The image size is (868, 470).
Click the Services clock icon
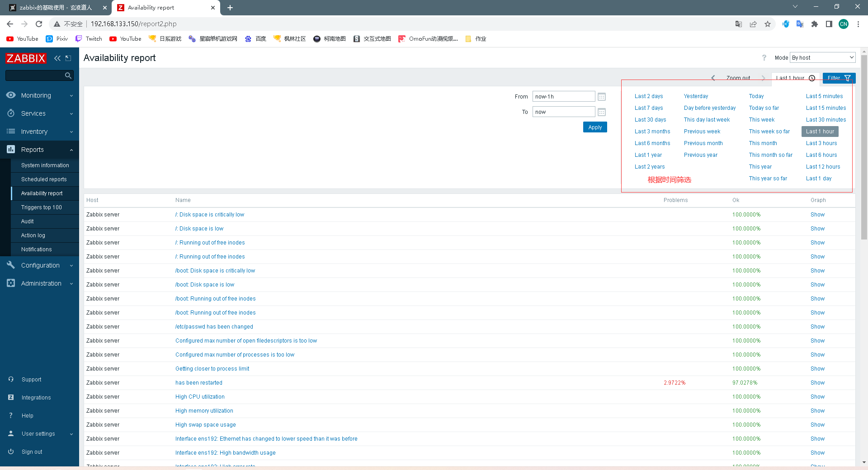click(x=11, y=113)
